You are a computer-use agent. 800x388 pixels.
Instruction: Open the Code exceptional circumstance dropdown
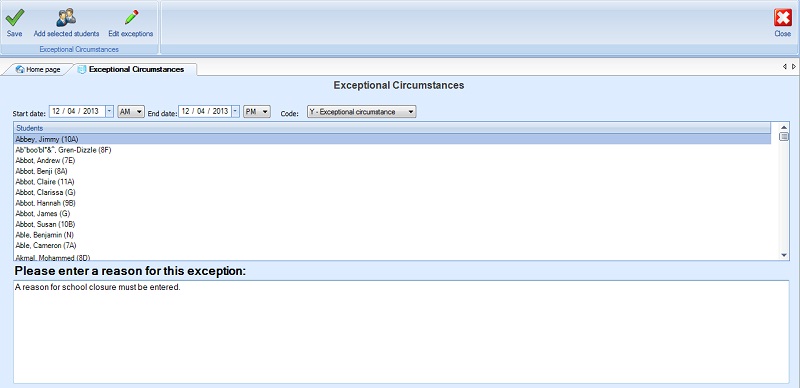(361, 112)
